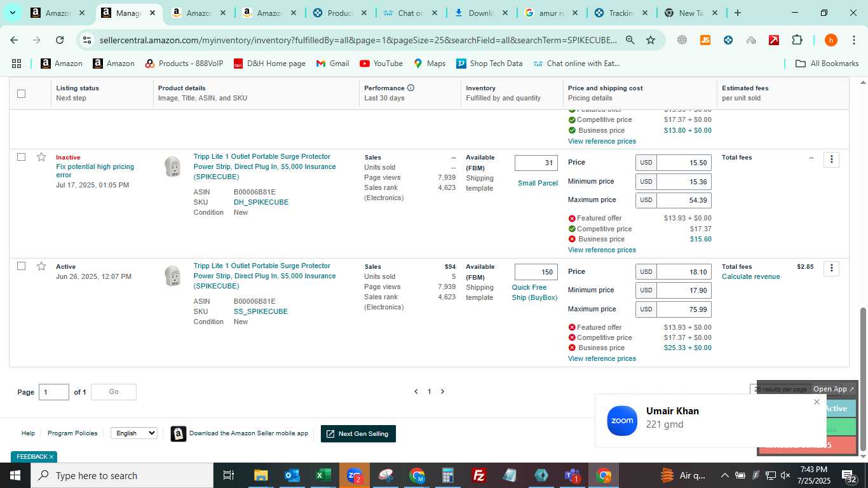
Task: Open Chrome three-dot menu
Action: pos(853,40)
